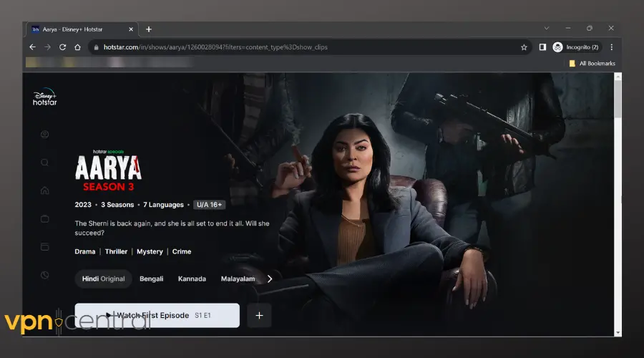Open Chrome three-dot menu

[611, 47]
